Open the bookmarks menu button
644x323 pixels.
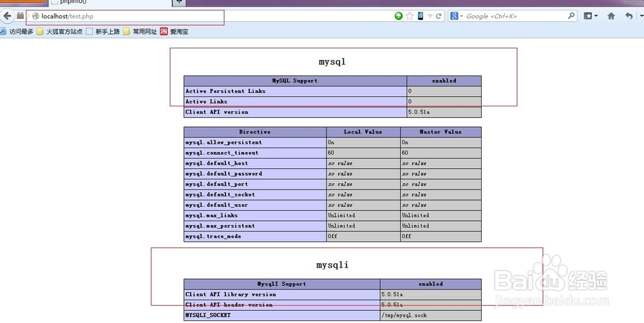pos(591,16)
